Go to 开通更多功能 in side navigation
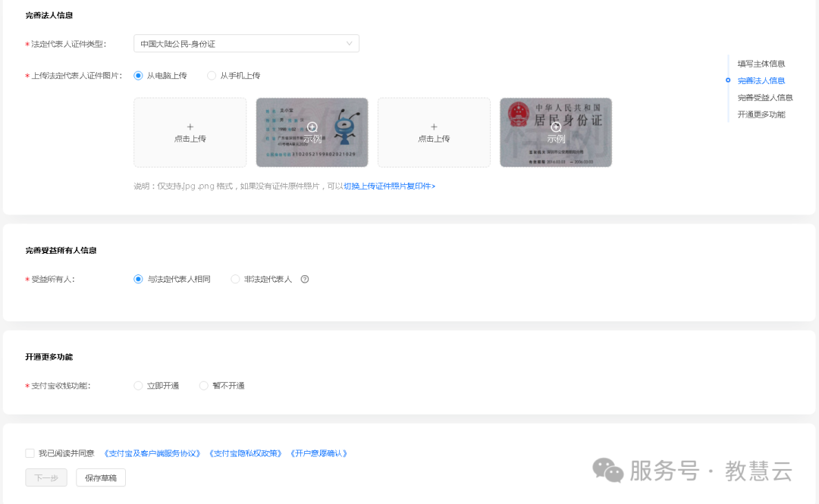 pyautogui.click(x=761, y=114)
